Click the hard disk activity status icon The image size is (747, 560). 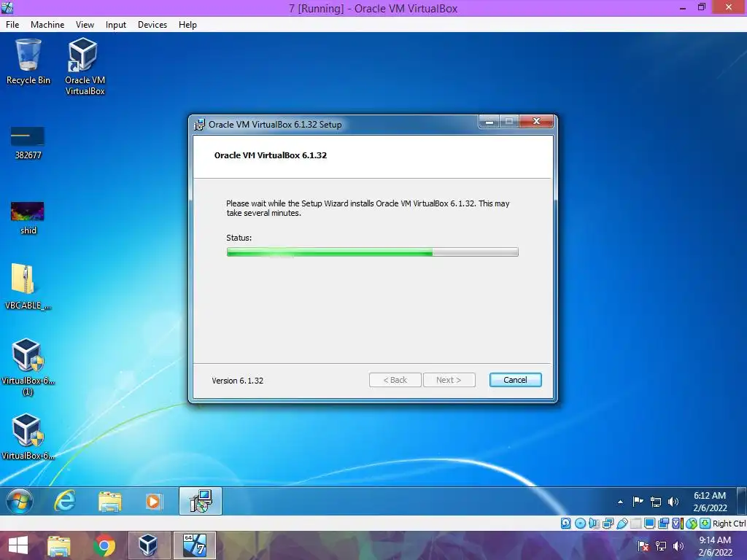coord(565,524)
